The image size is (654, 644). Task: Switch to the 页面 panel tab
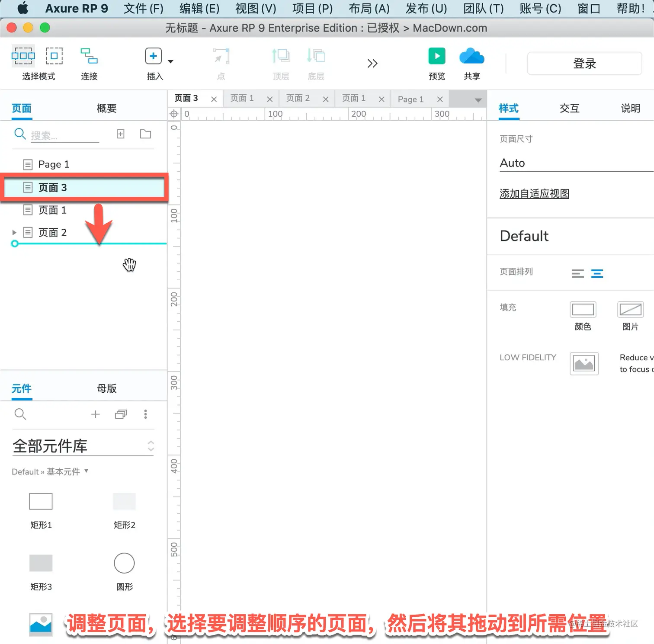pos(22,108)
